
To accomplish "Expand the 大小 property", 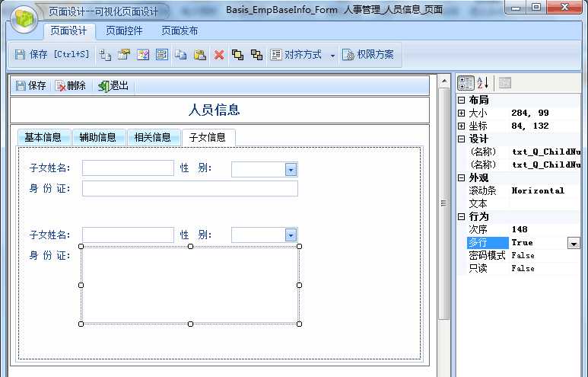I will tap(462, 113).
